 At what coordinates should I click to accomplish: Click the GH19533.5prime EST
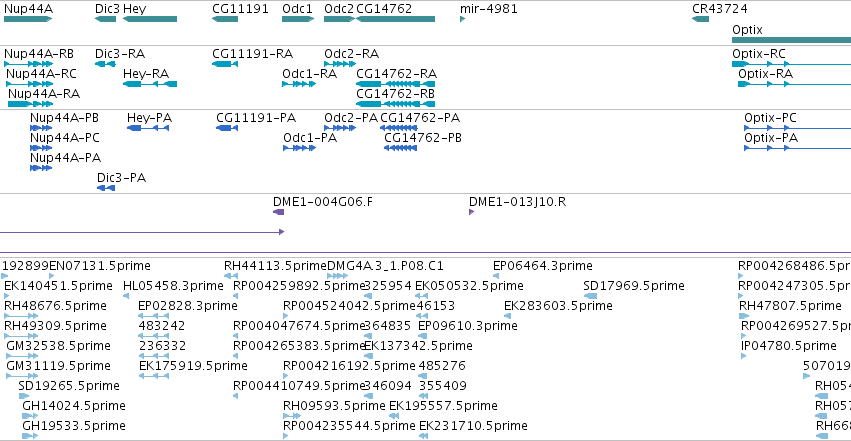(74, 427)
